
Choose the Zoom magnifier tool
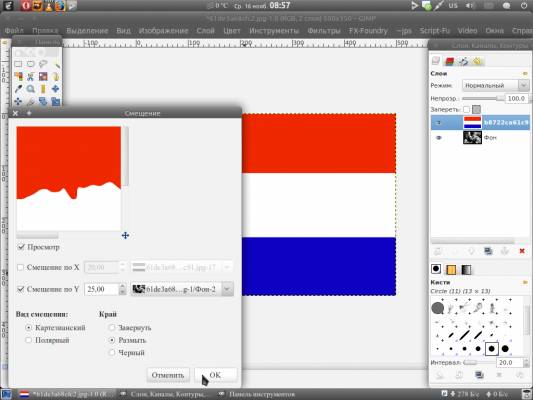tap(31, 89)
